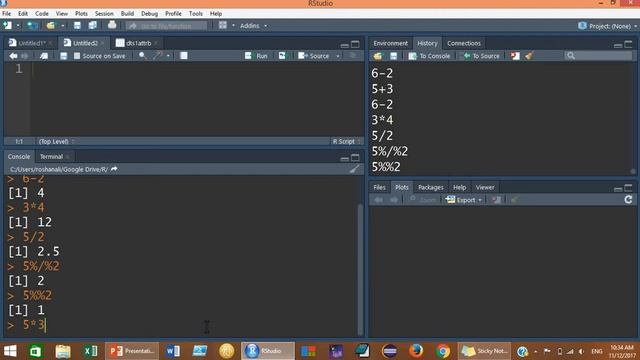Click the Re-run previous code icon
This screenshot has height=360, width=640.
tap(282, 56)
